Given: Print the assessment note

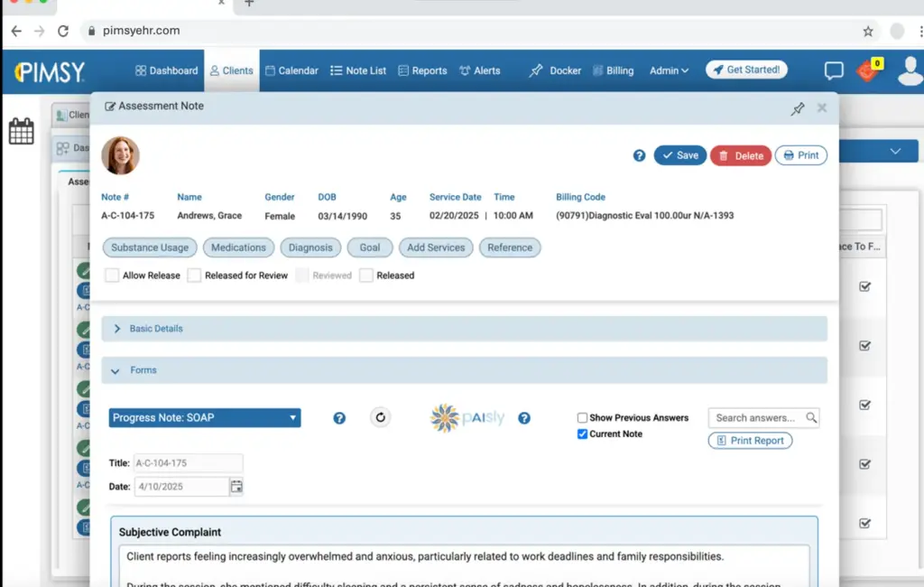Looking at the screenshot, I should (x=801, y=155).
